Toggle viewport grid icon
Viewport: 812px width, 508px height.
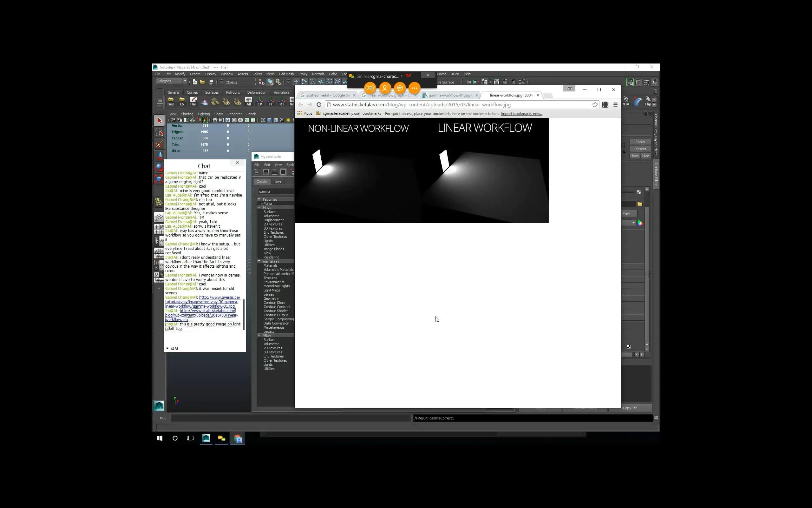215,120
